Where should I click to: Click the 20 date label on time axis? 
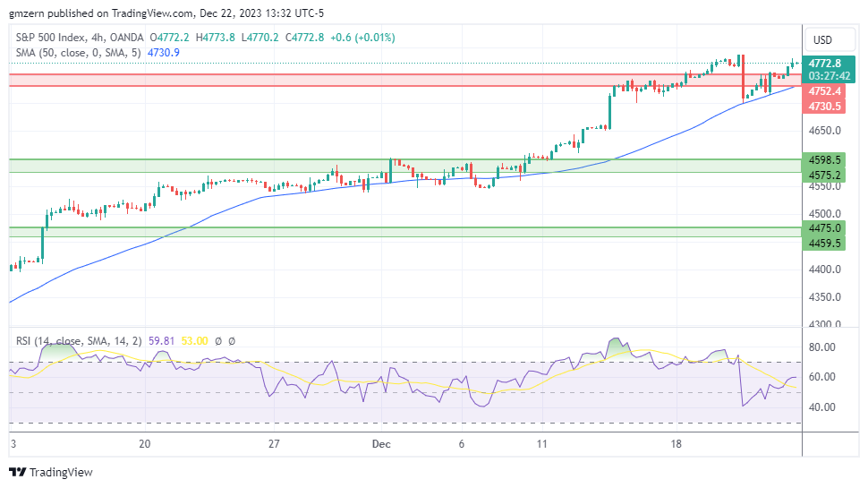(x=144, y=444)
